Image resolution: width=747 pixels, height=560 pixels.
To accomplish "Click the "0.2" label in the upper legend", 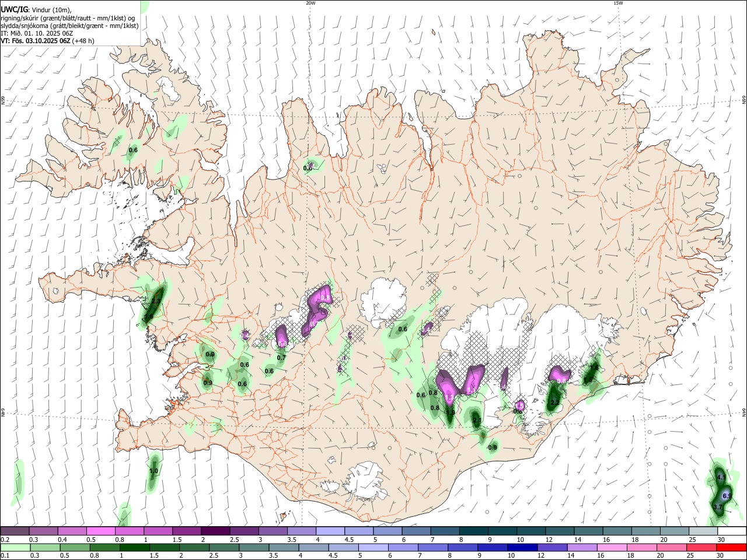I will [5, 540].
